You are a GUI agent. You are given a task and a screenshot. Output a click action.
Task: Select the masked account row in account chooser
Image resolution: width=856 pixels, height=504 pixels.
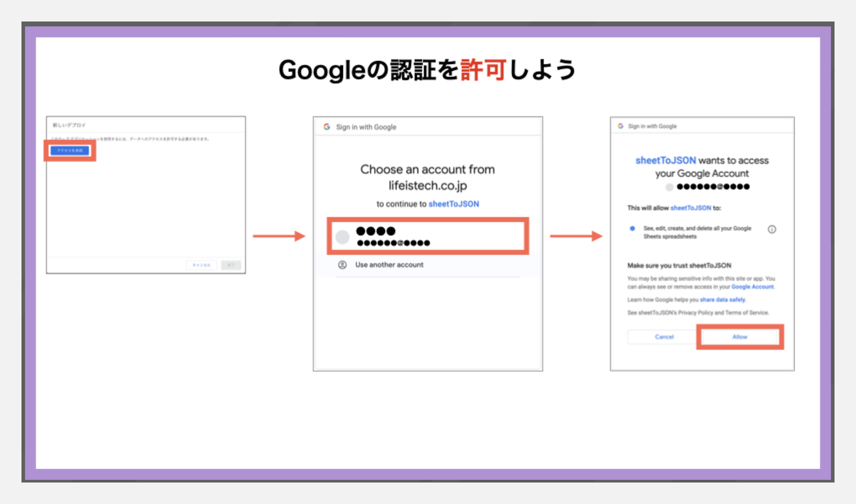point(428,236)
